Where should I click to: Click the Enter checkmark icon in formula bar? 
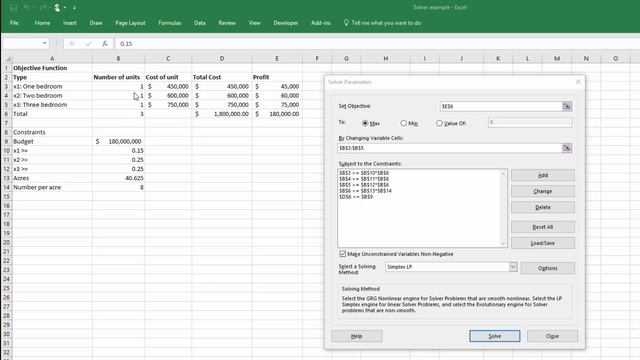click(x=88, y=43)
